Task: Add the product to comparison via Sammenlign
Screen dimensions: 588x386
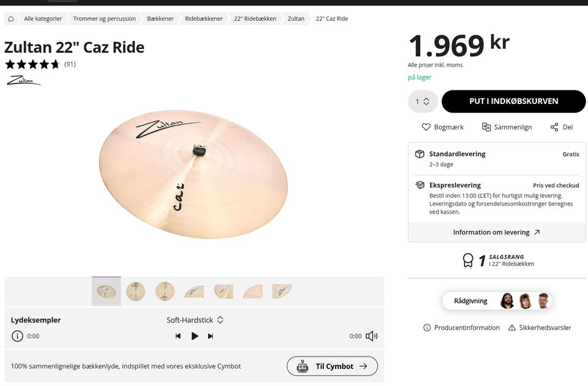Action: [507, 127]
